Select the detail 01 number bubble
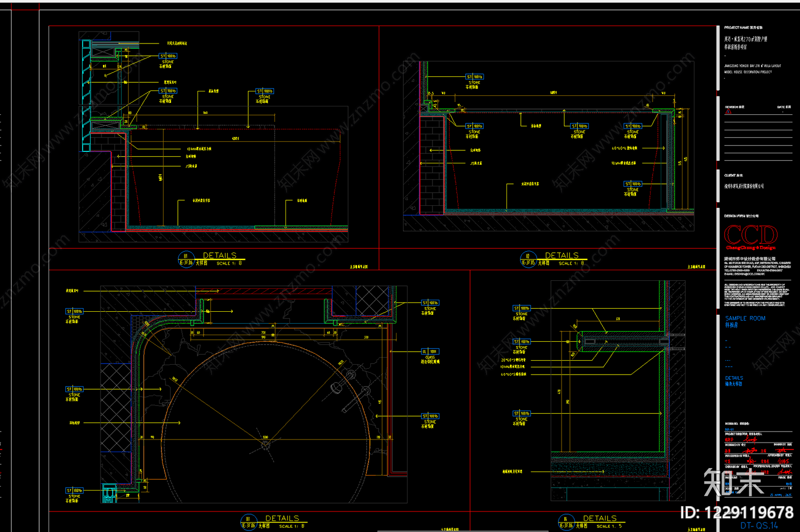Viewport: 800px width, 532px height. tap(186, 259)
